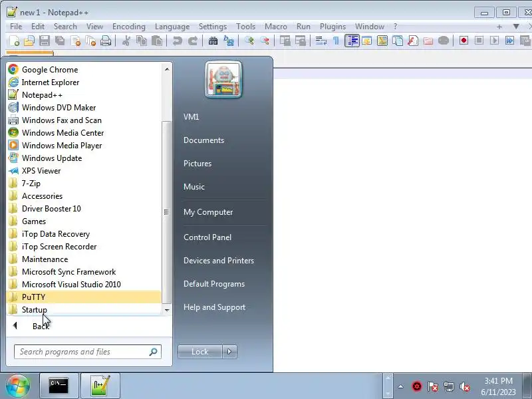This screenshot has height=399, width=532.
Task: Open Windows Media Player entry
Action: coord(84,146)
